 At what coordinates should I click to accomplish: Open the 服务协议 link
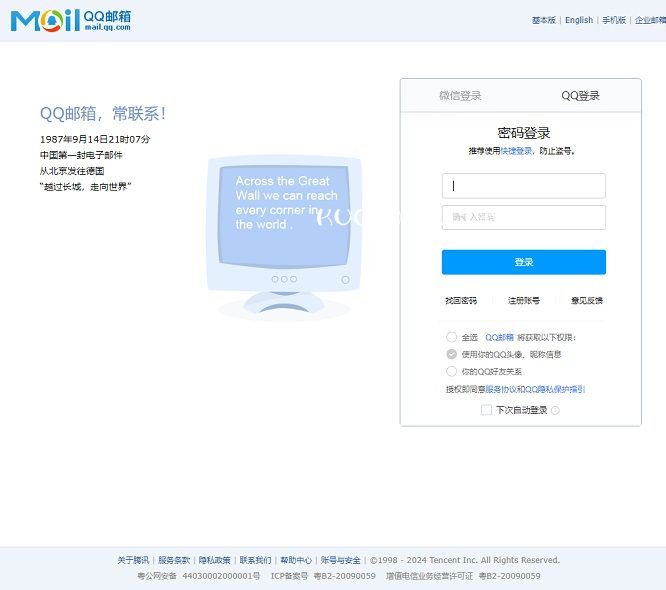click(501, 390)
